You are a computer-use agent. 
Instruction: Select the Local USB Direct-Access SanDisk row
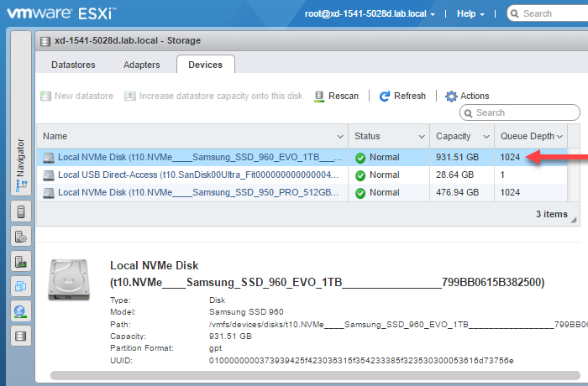point(302,175)
